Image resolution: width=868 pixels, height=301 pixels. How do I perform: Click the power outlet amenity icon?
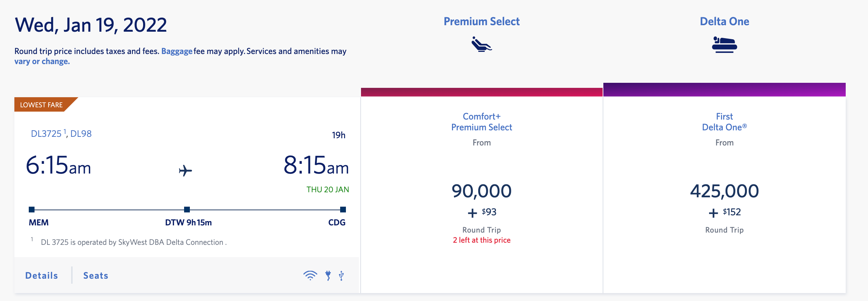(x=328, y=275)
